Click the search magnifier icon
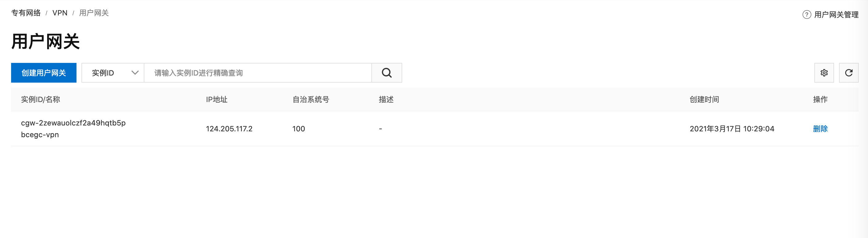 pos(386,73)
